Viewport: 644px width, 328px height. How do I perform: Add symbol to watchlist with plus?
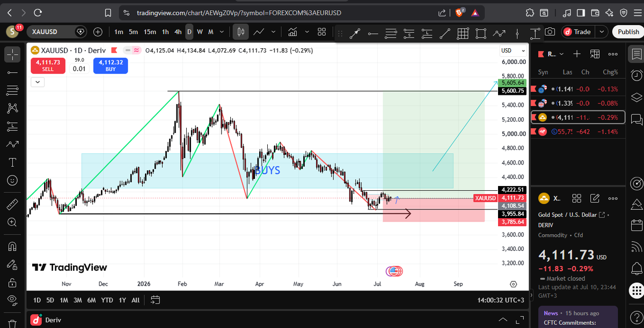click(x=576, y=54)
